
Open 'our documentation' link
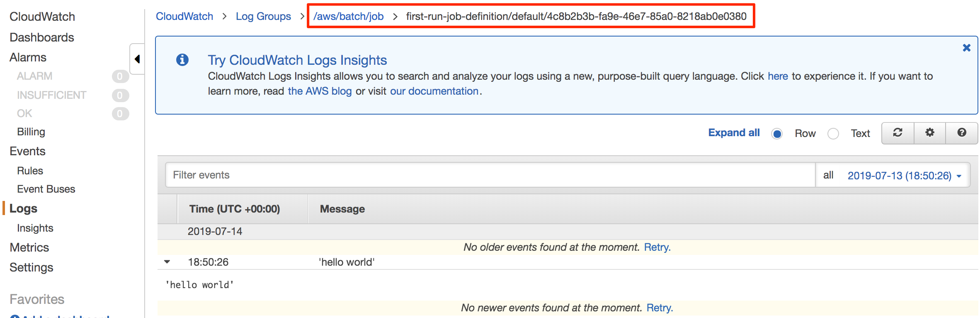[x=434, y=91]
